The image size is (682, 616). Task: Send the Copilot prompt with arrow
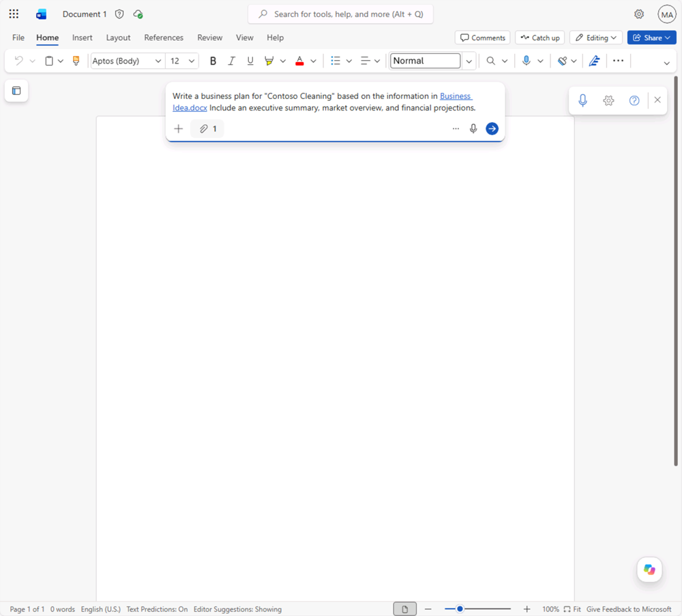click(x=492, y=129)
